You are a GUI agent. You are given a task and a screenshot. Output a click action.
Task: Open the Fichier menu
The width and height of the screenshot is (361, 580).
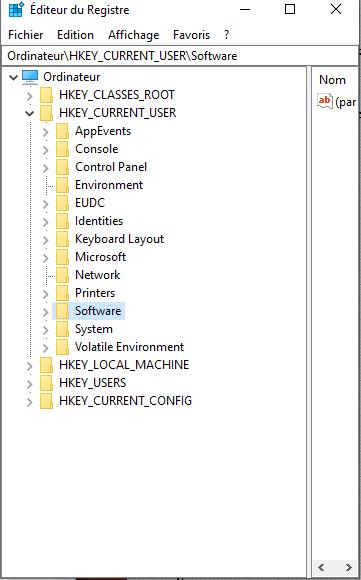point(26,35)
